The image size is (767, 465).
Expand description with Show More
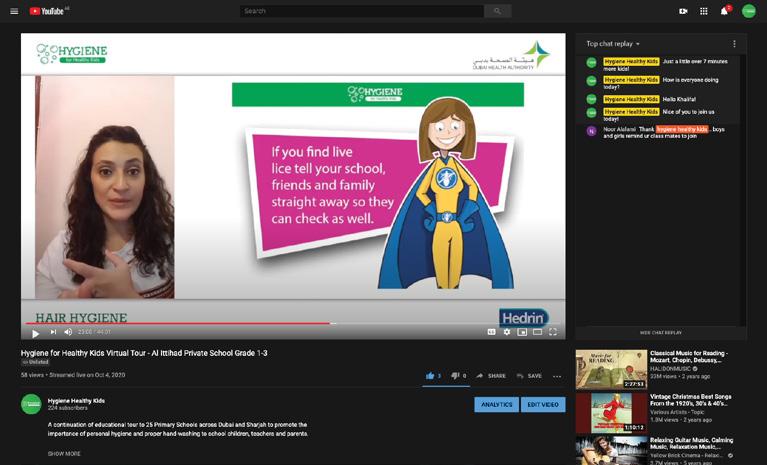pos(64,453)
